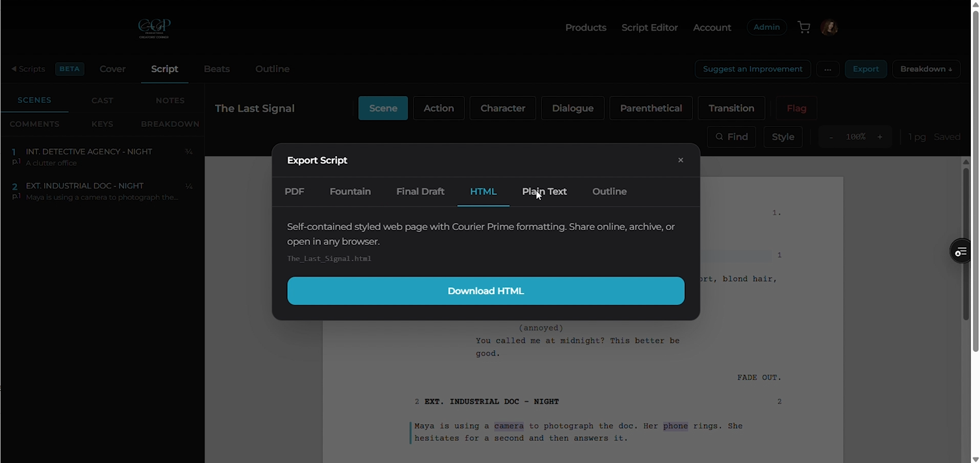Open the shopping cart
This screenshot has height=463, width=980.
[803, 27]
